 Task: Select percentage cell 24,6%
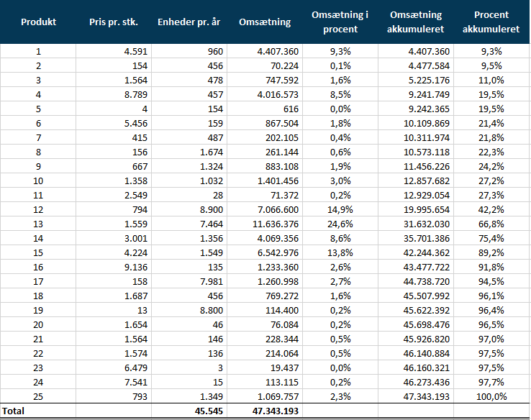[x=340, y=224]
